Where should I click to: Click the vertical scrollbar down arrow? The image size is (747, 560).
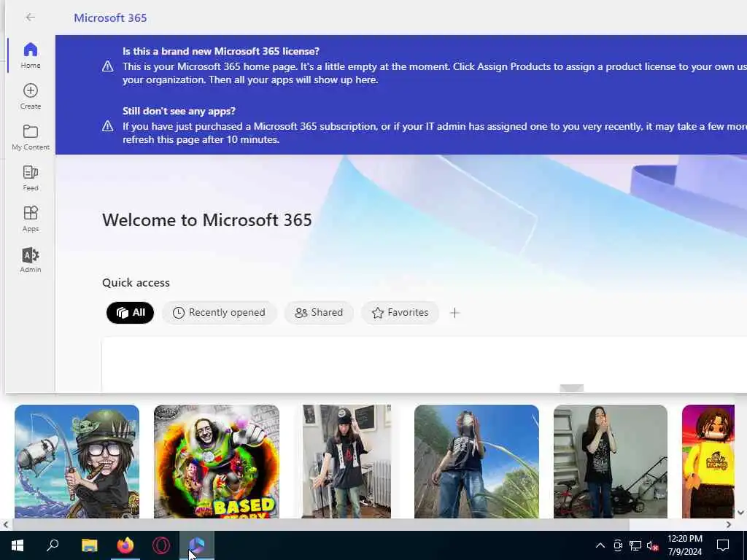(741, 513)
